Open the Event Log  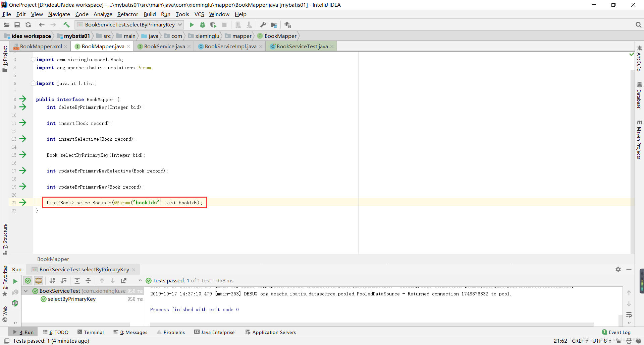click(x=616, y=332)
